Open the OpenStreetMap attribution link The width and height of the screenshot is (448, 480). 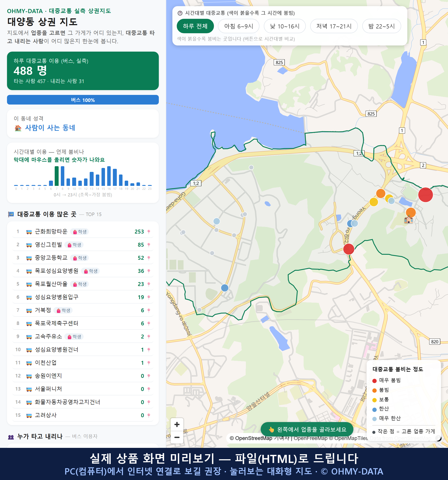tap(251, 438)
